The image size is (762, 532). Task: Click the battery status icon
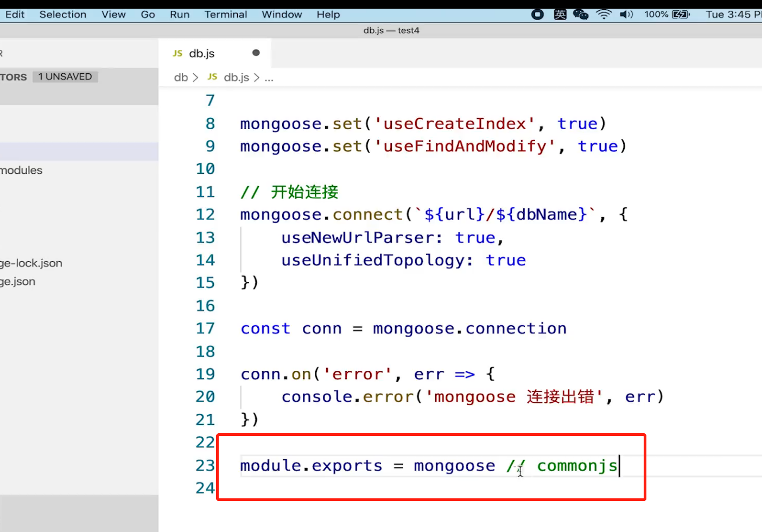coord(681,15)
